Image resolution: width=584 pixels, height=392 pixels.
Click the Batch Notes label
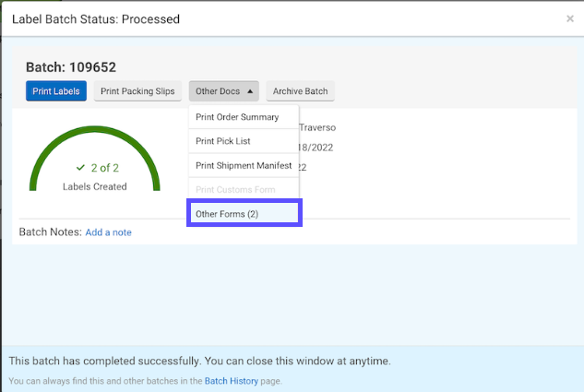[x=50, y=232]
